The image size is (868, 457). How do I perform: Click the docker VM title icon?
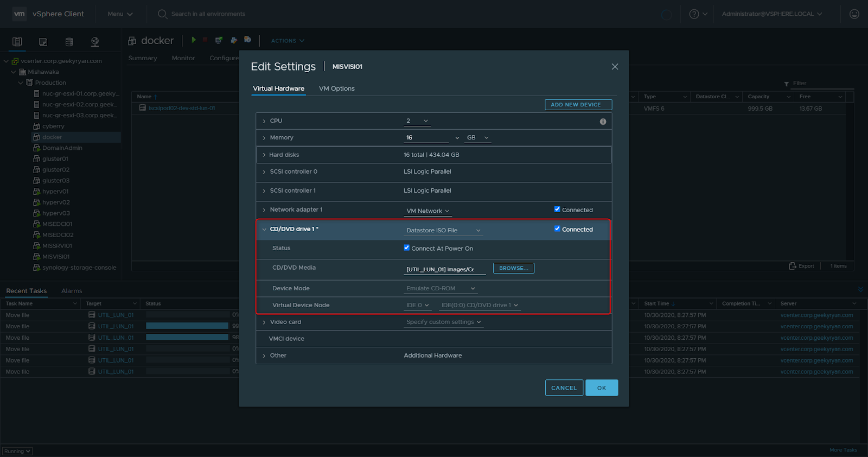coord(132,41)
